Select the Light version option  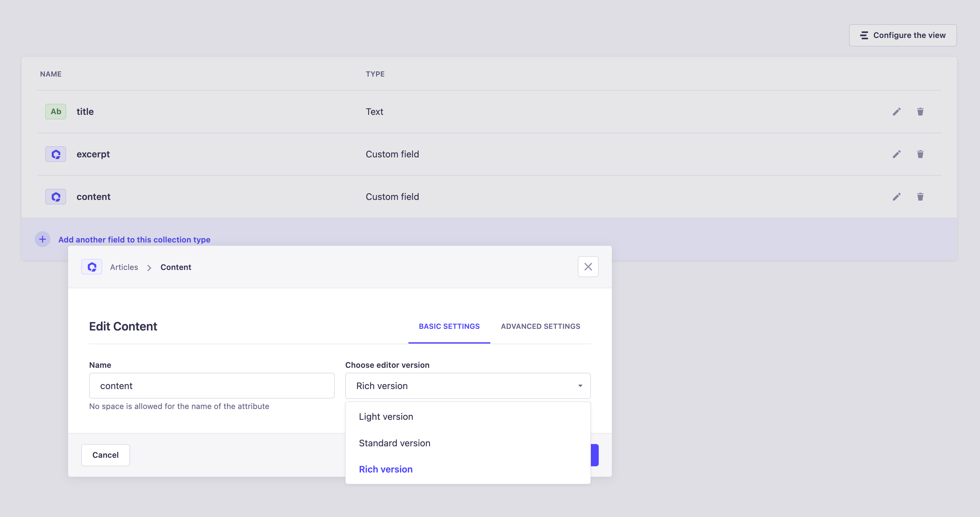(386, 416)
